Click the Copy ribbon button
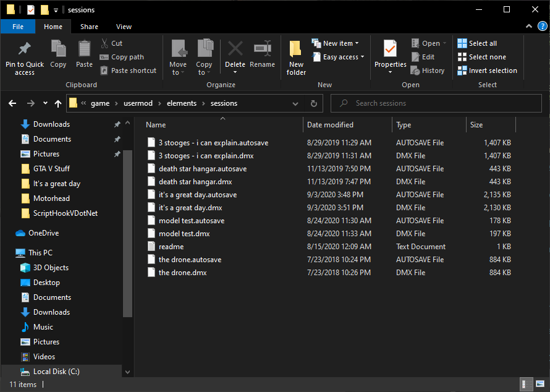The height and width of the screenshot is (392, 550). (58, 54)
